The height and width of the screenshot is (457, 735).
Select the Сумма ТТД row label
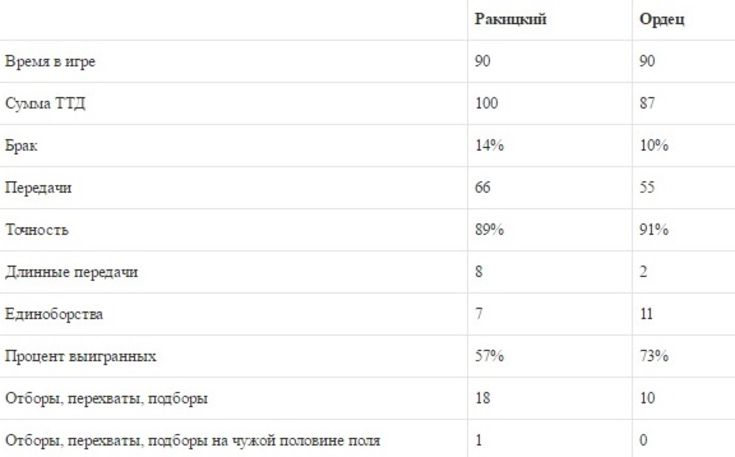point(45,103)
